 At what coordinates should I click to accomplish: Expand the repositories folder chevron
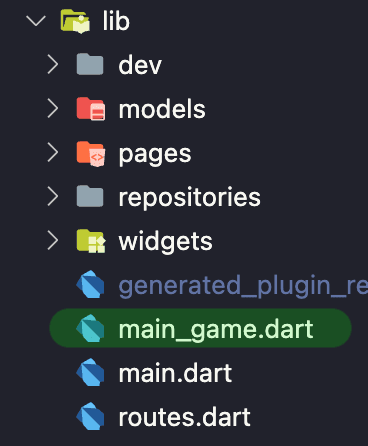53,196
